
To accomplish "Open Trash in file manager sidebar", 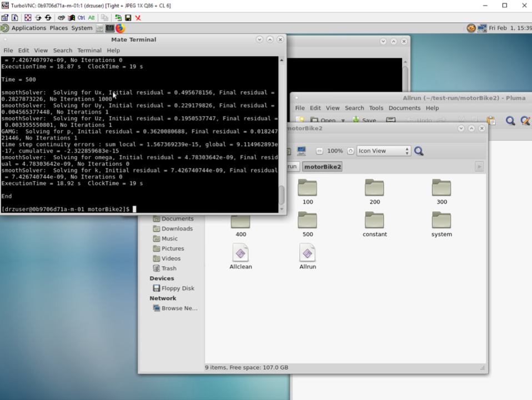I will click(x=165, y=268).
